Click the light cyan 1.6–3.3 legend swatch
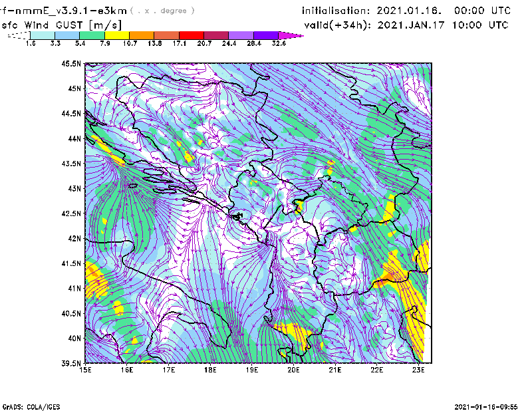The height and width of the screenshot is (411, 532). 43,35
